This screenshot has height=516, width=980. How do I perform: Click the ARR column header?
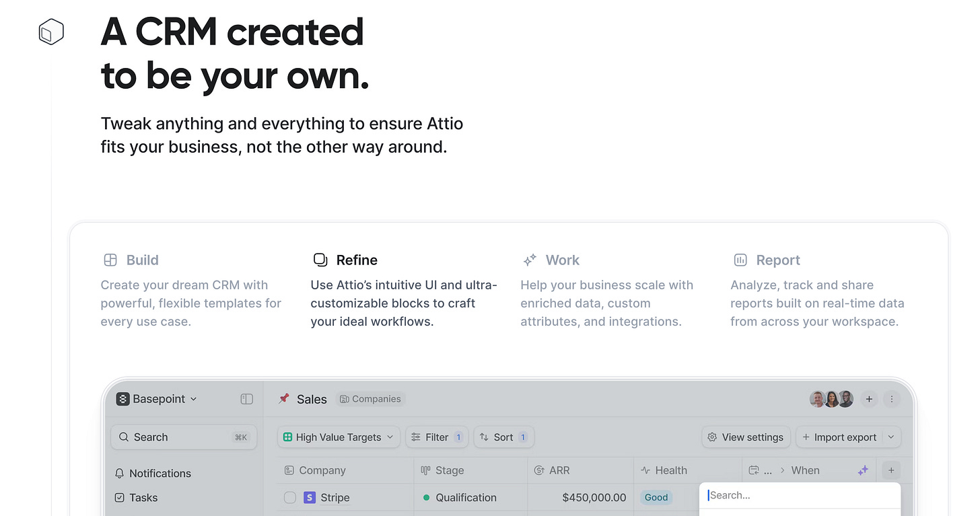click(581, 471)
